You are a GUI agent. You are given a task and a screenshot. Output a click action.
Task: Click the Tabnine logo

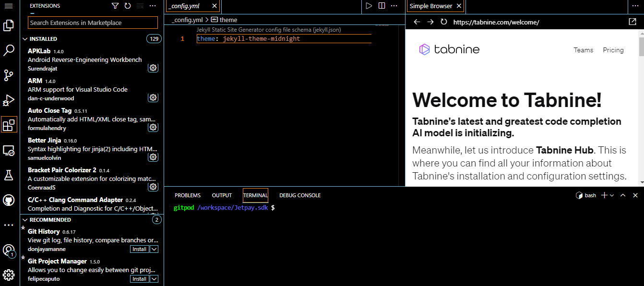click(449, 49)
